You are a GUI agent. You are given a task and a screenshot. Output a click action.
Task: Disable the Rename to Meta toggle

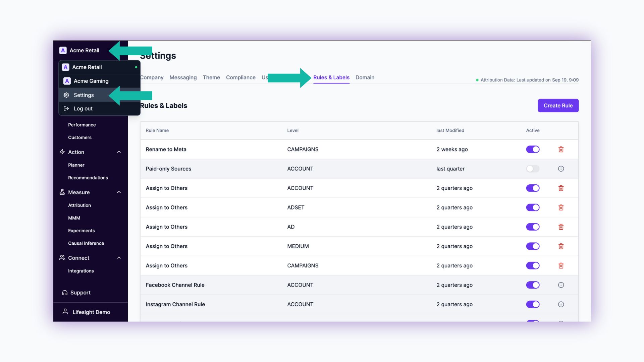coord(533,149)
